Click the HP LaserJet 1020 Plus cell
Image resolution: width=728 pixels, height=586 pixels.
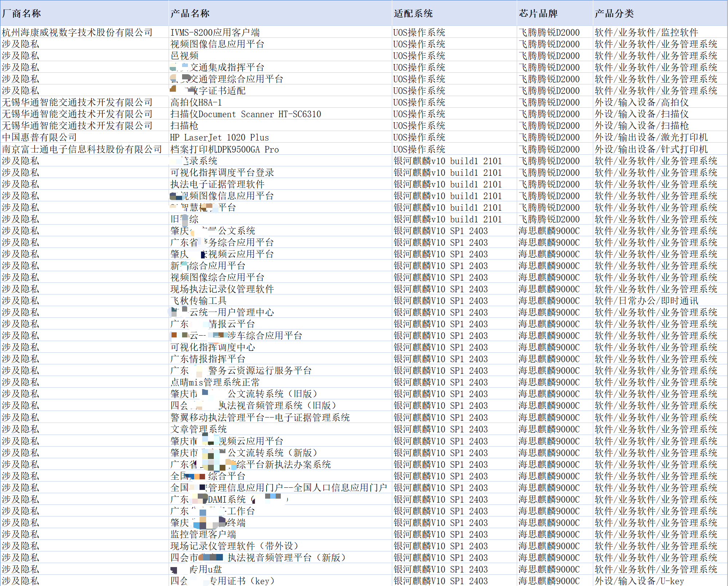219,137
